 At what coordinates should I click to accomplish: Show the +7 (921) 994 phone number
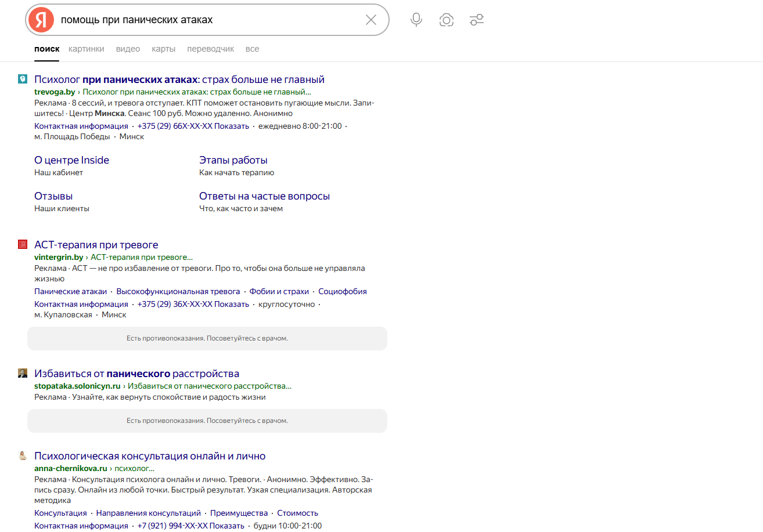(x=191, y=526)
